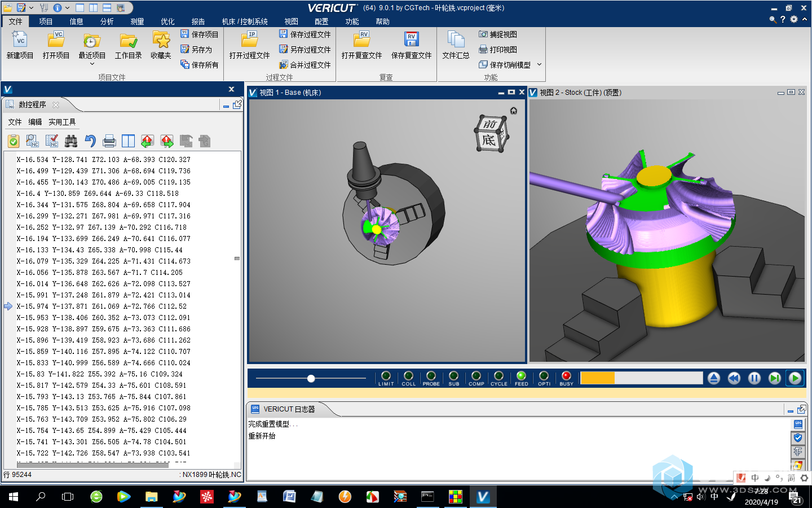Click the shield icon beside the logger
Screen dimensions: 812x508
click(798, 437)
